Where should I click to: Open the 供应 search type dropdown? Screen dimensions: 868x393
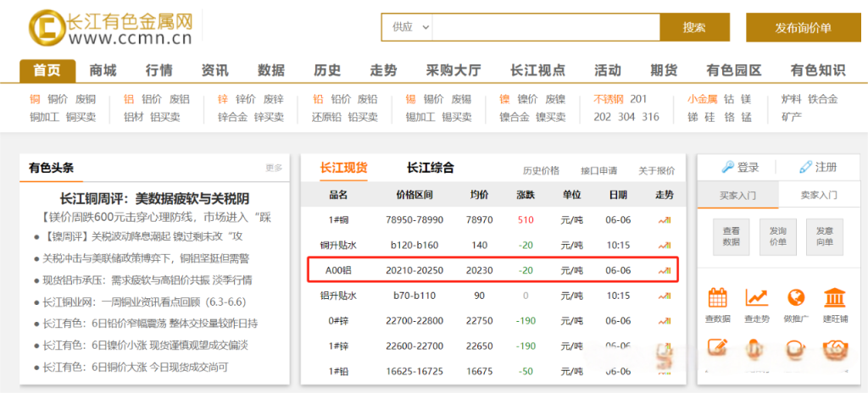pyautogui.click(x=411, y=27)
